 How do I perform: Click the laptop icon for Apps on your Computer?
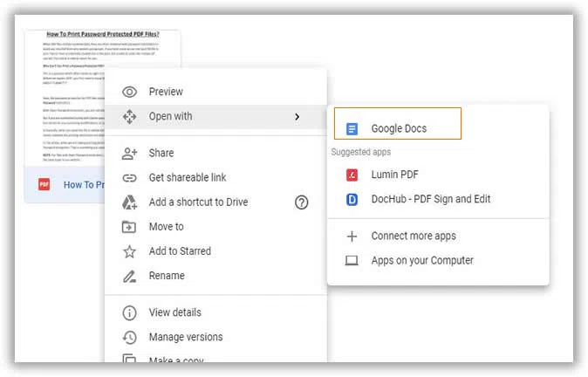(352, 260)
